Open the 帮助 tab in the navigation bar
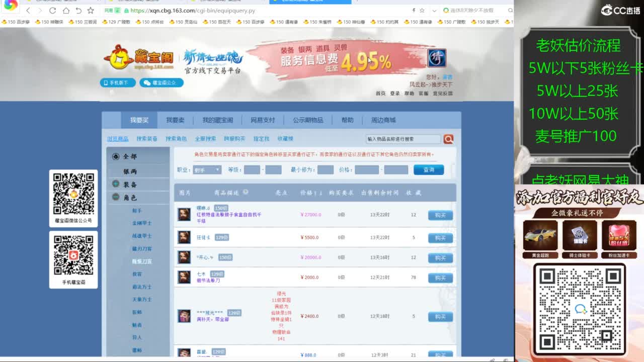Image resolution: width=644 pixels, height=362 pixels. click(347, 120)
